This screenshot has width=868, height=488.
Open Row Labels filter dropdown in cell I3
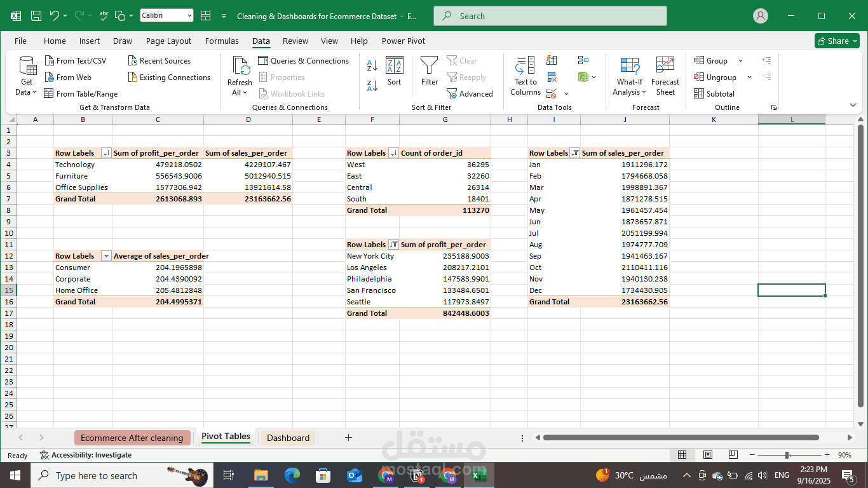tap(574, 153)
